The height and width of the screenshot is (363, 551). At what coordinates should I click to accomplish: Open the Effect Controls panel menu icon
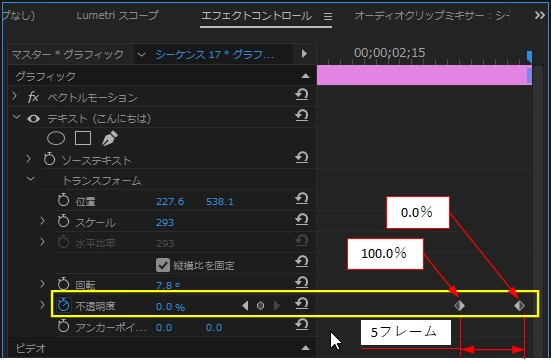pos(328,16)
